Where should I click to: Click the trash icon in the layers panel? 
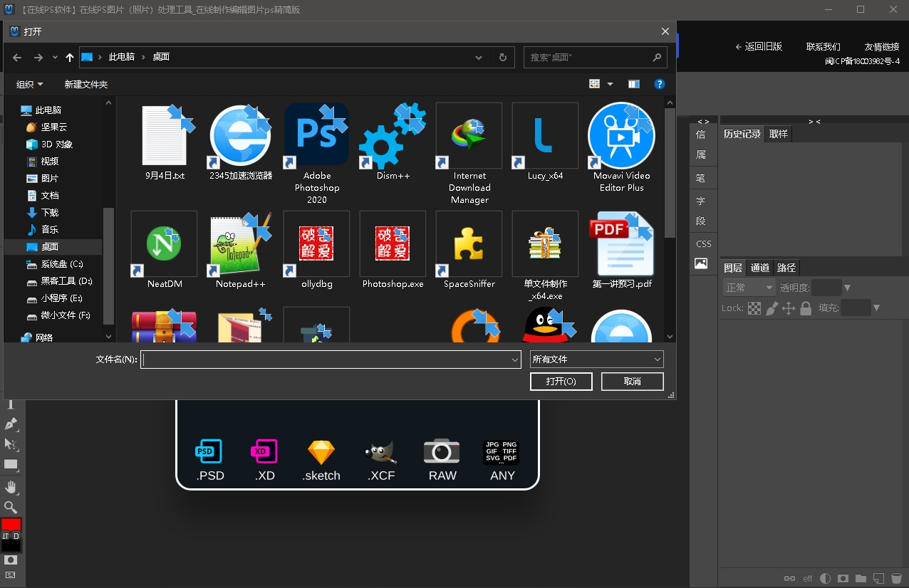(896, 578)
